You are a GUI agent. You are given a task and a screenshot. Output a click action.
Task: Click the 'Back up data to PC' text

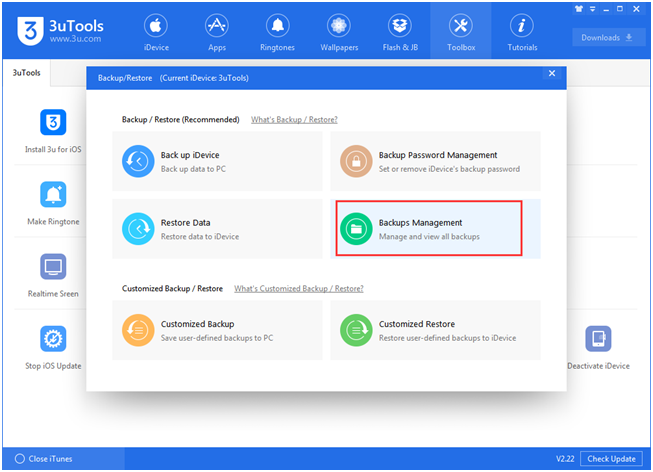[x=193, y=169]
